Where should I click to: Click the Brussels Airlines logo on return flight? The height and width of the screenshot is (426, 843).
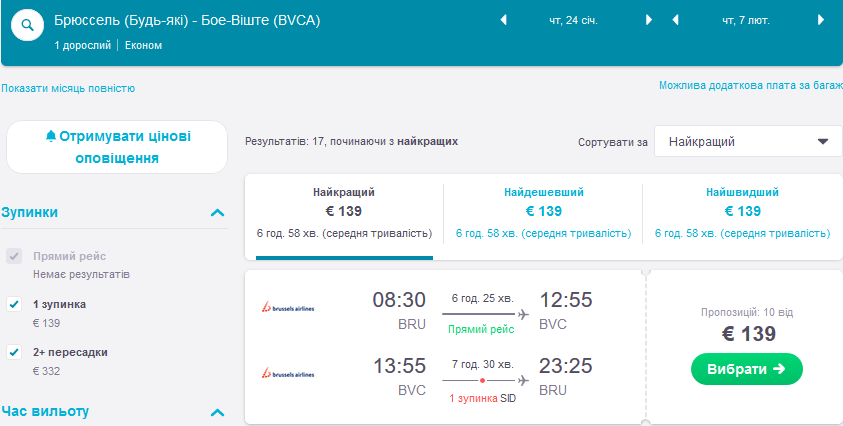coord(287,374)
